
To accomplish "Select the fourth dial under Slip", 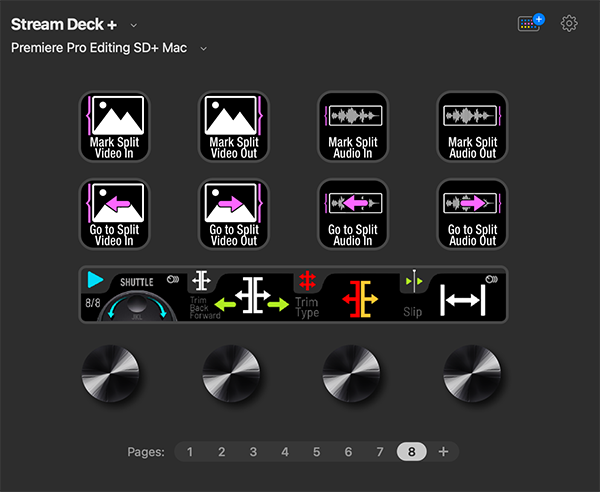I will [472, 373].
